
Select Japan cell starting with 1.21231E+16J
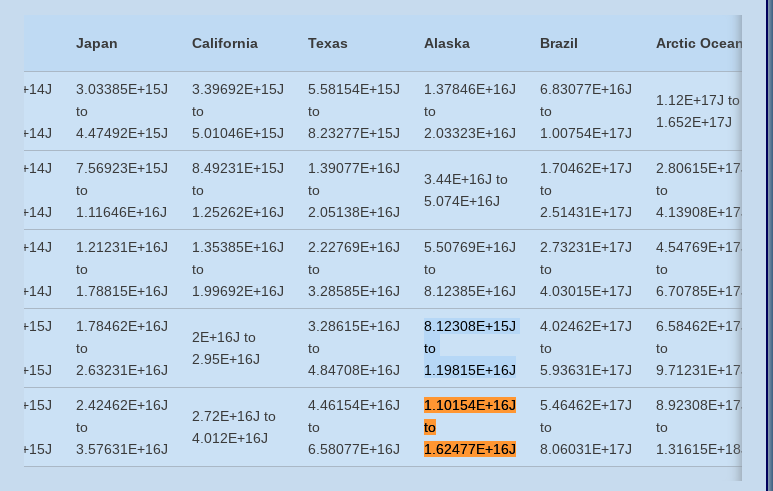click(x=122, y=269)
